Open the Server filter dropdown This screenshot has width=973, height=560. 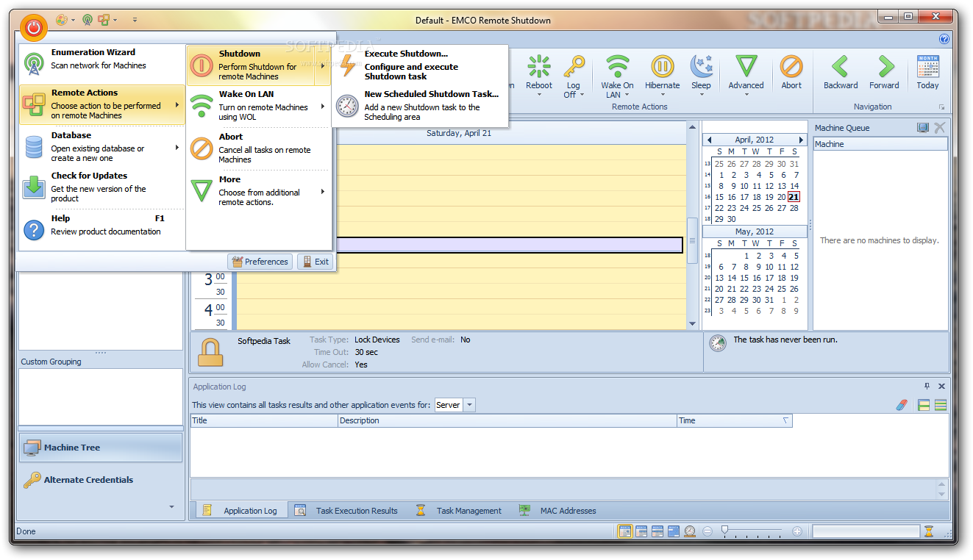click(469, 405)
